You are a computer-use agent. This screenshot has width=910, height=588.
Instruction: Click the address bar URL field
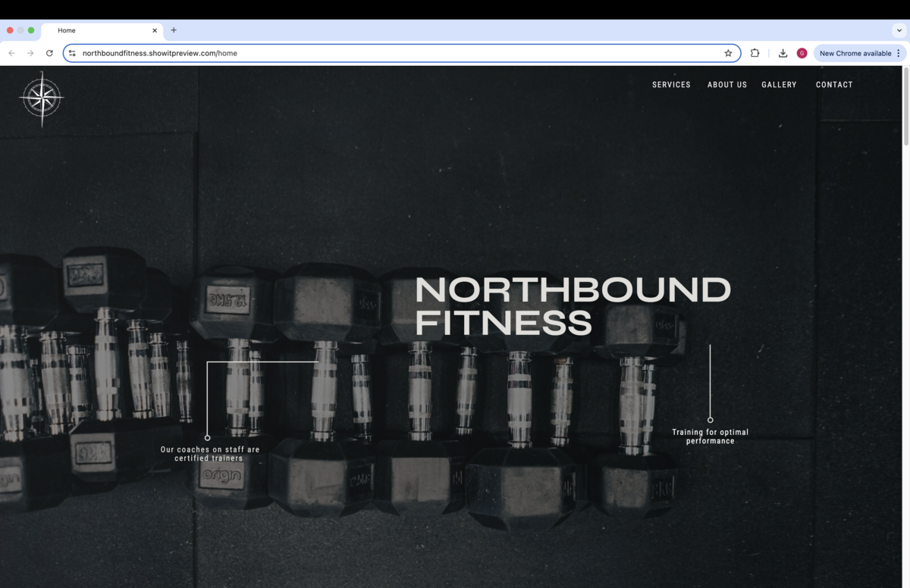pyautogui.click(x=402, y=53)
